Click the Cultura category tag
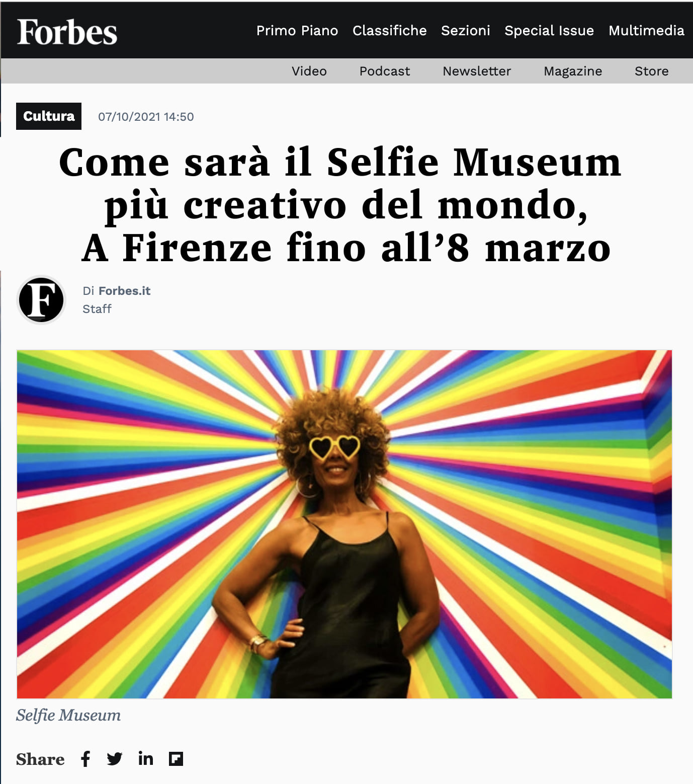693x784 pixels. (49, 116)
